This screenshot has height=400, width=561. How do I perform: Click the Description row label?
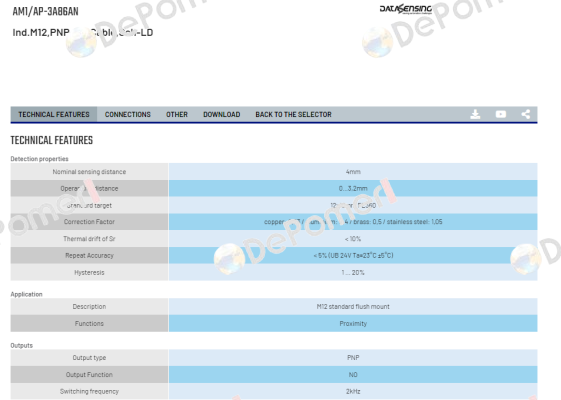coord(89,307)
